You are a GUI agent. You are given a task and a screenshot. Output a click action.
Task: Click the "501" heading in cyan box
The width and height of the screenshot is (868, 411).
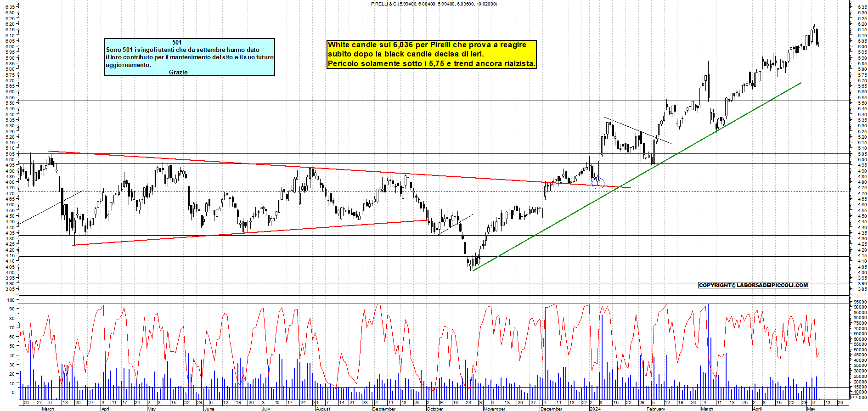(177, 42)
